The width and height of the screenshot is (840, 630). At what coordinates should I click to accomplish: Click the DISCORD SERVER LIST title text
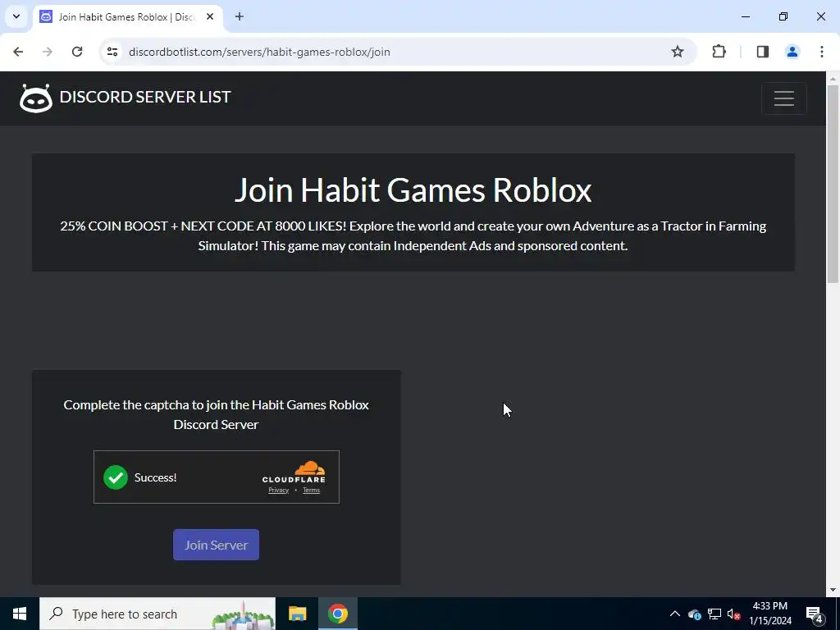(x=145, y=97)
